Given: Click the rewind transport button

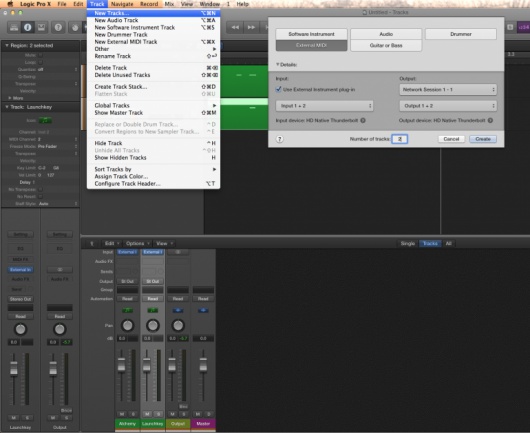Looking at the screenshot, I should point(235,27).
